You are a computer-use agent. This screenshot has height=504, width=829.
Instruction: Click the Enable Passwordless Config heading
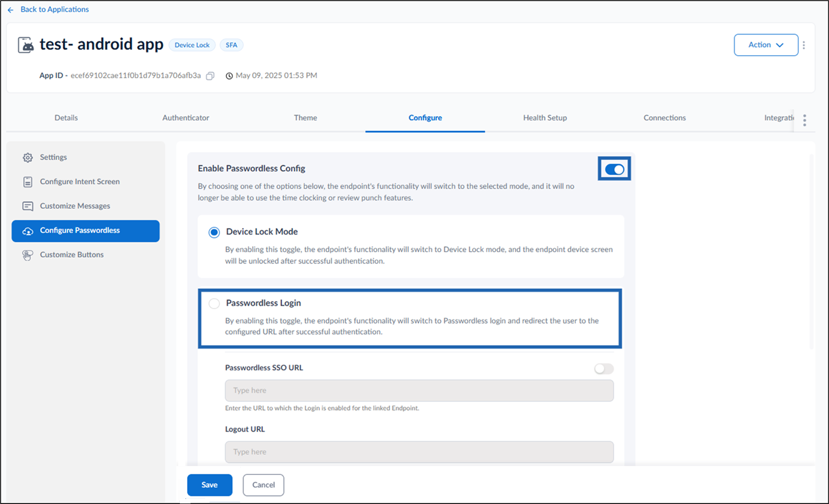coord(251,169)
